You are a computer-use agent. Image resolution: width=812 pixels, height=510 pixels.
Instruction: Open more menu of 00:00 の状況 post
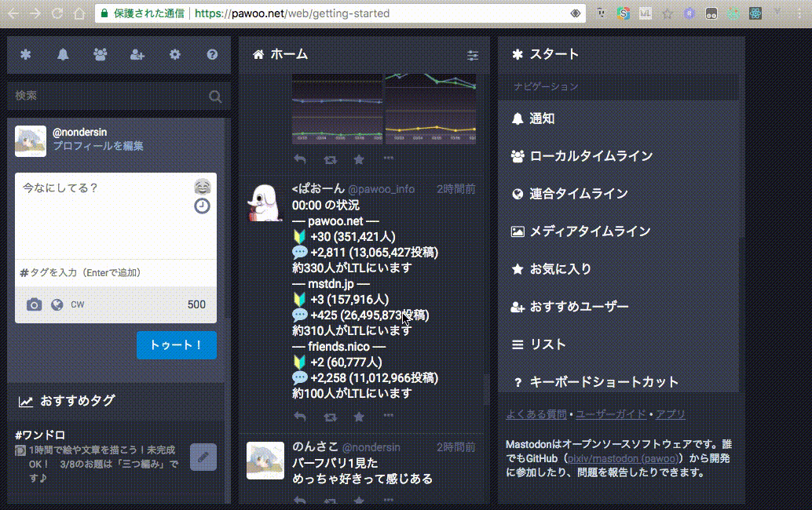click(389, 415)
